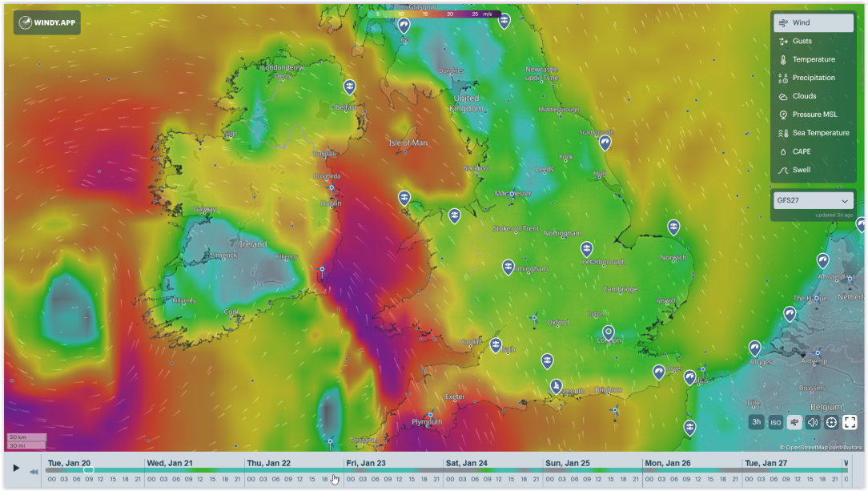Rewind the forecast timeline

pyautogui.click(x=34, y=472)
